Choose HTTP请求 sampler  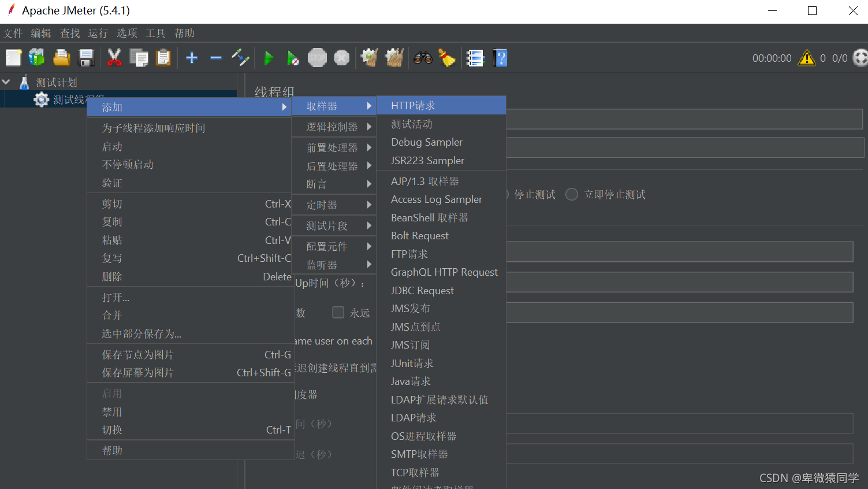(441, 105)
